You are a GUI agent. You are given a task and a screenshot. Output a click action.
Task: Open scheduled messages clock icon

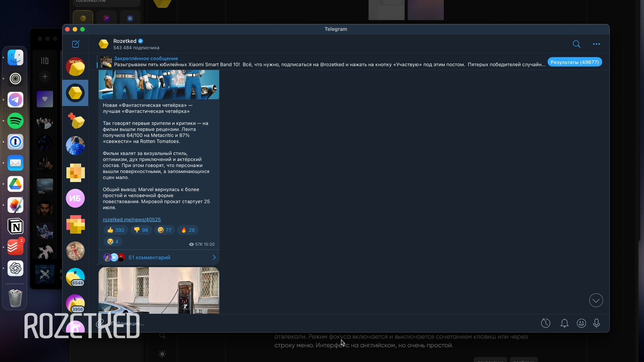pyautogui.click(x=546, y=323)
